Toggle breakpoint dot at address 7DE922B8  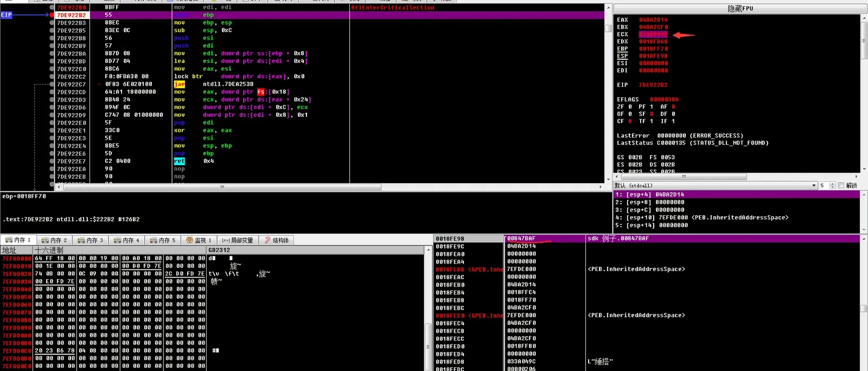click(x=52, y=38)
